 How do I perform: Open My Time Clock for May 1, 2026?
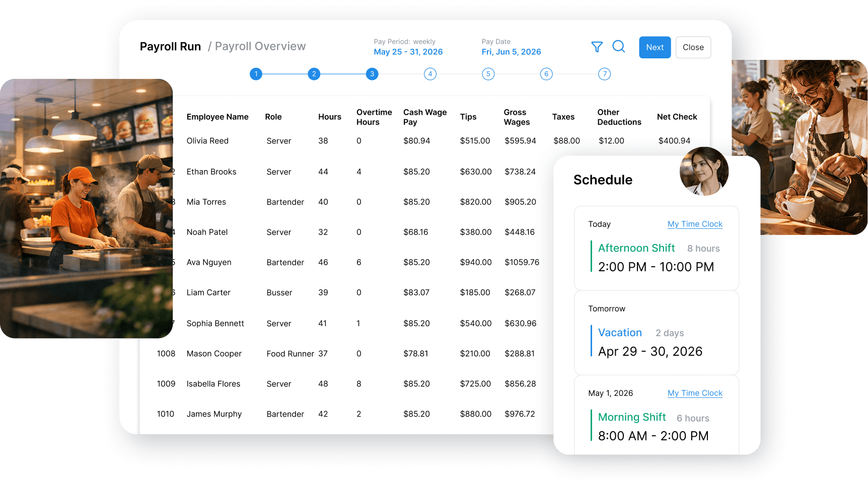[695, 393]
